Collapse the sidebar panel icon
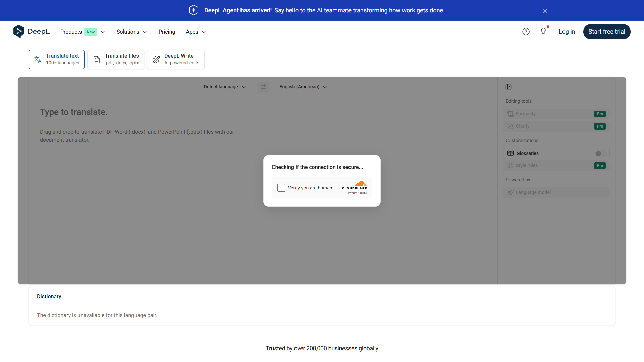The height and width of the screenshot is (362, 644). [x=508, y=87]
